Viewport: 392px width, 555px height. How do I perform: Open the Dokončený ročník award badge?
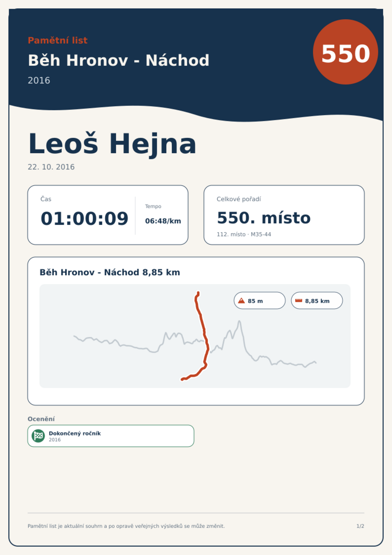coord(111,436)
